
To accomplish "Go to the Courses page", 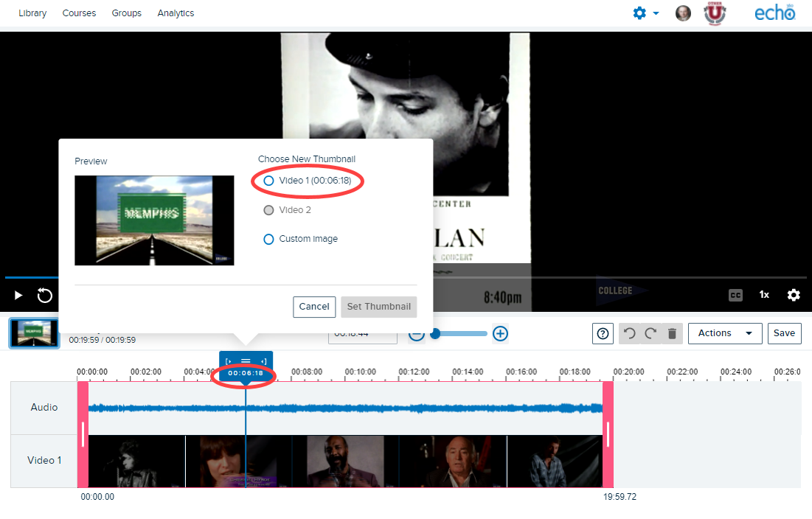I will tap(79, 13).
